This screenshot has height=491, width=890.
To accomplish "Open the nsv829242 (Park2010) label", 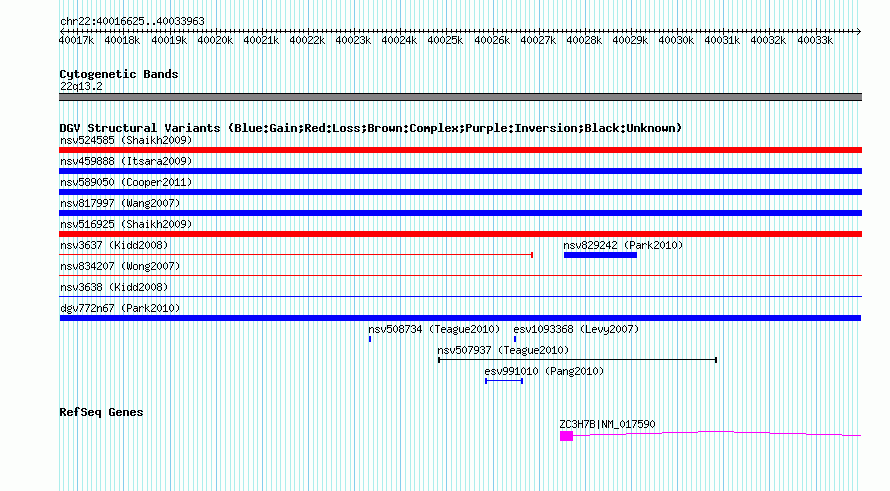I will [623, 245].
